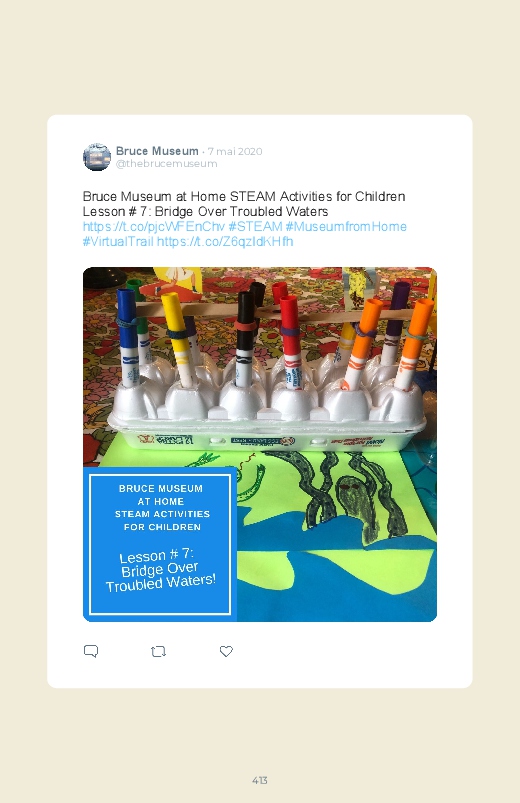Open the @thebrucemuseum handle
This screenshot has height=803, width=520.
point(167,164)
